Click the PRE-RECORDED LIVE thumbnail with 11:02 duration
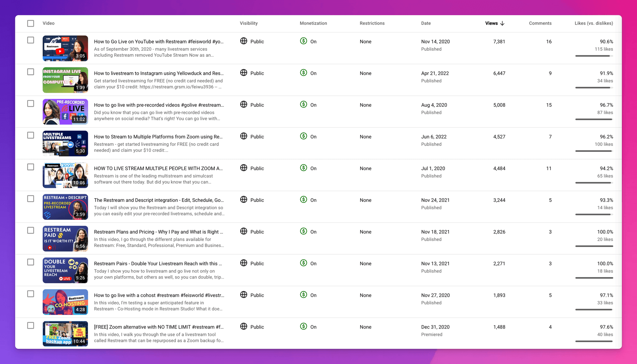The image size is (637, 364). coord(65,112)
